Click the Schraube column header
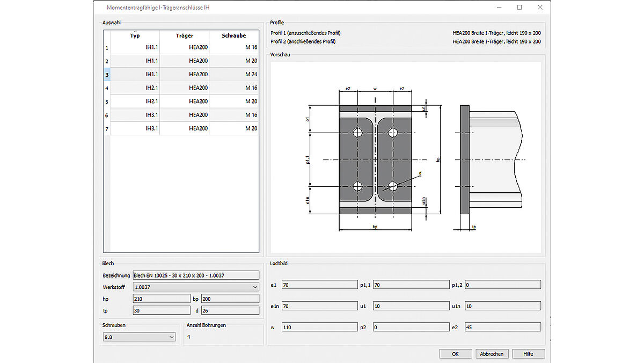 233,36
